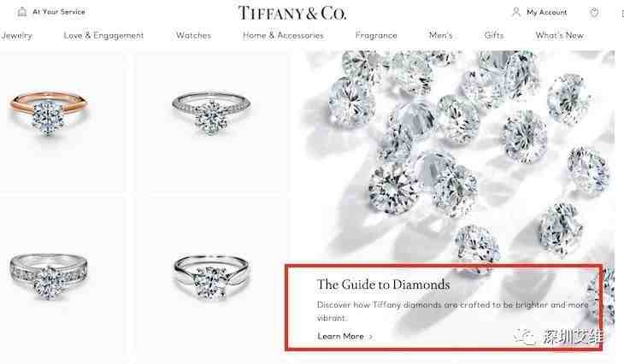Open the Jewelry menu
The height and width of the screenshot is (364, 624).
(16, 36)
